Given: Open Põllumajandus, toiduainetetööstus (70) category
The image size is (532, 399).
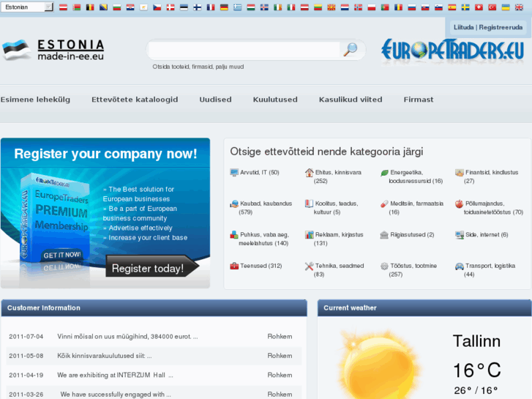Looking at the screenshot, I should 493,208.
